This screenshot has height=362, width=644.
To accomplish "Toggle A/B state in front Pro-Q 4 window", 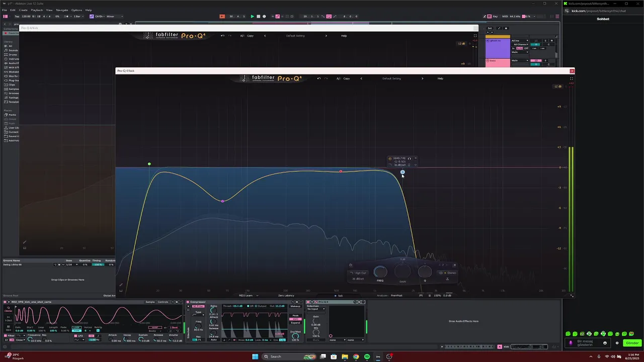I will pyautogui.click(x=339, y=78).
